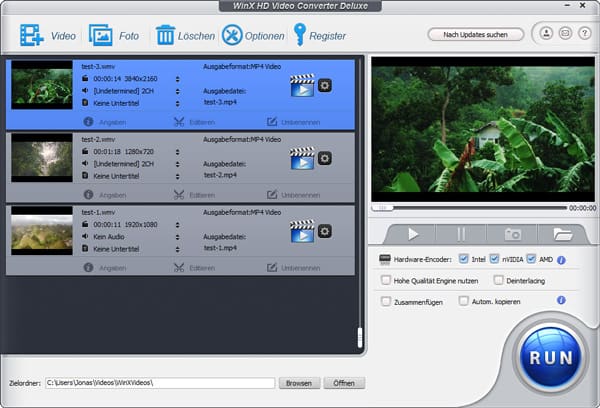Click Umbenennen rename for test-1.wmv
This screenshot has width=600, height=408.
click(x=272, y=267)
